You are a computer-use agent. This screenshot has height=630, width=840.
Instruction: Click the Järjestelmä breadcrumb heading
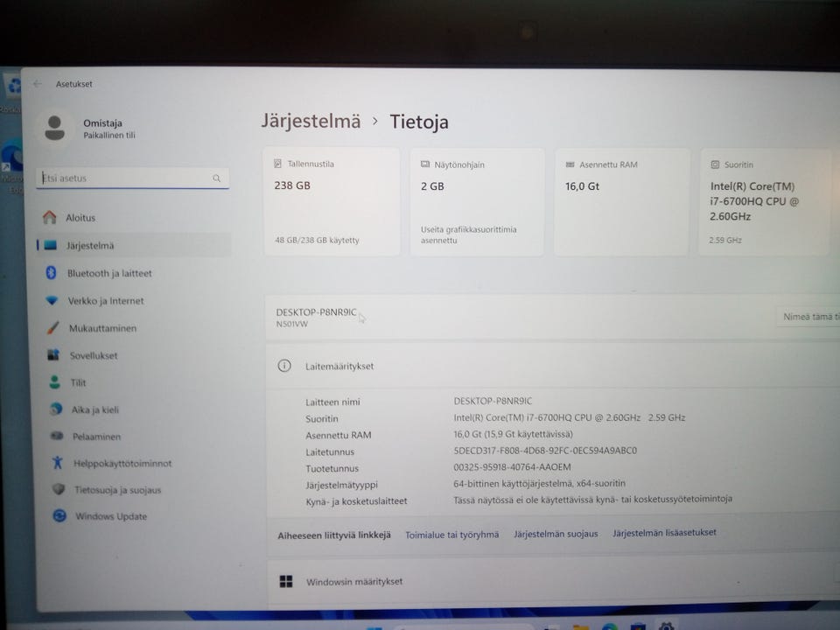[311, 122]
